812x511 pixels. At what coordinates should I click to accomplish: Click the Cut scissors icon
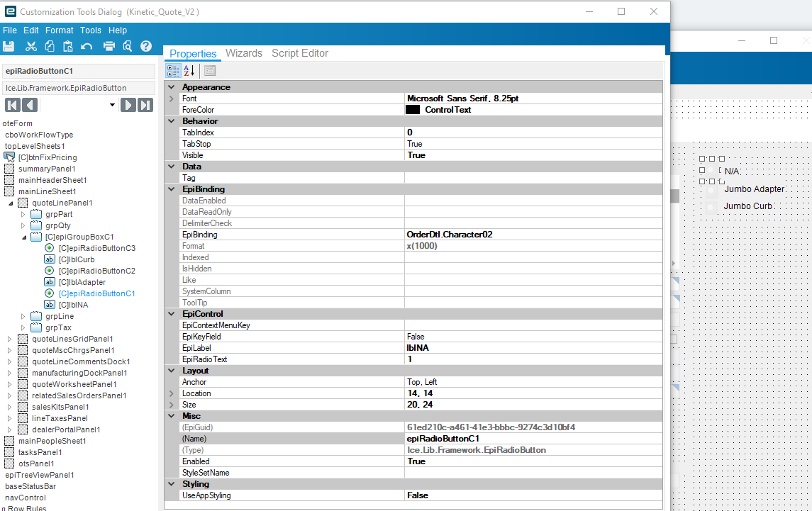point(31,46)
